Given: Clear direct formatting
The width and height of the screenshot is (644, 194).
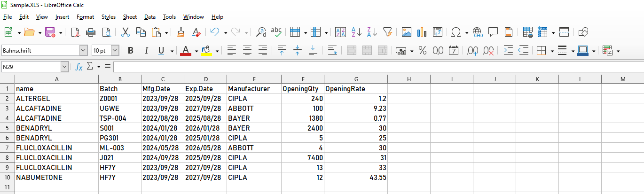Looking at the screenshot, I should click(x=196, y=32).
